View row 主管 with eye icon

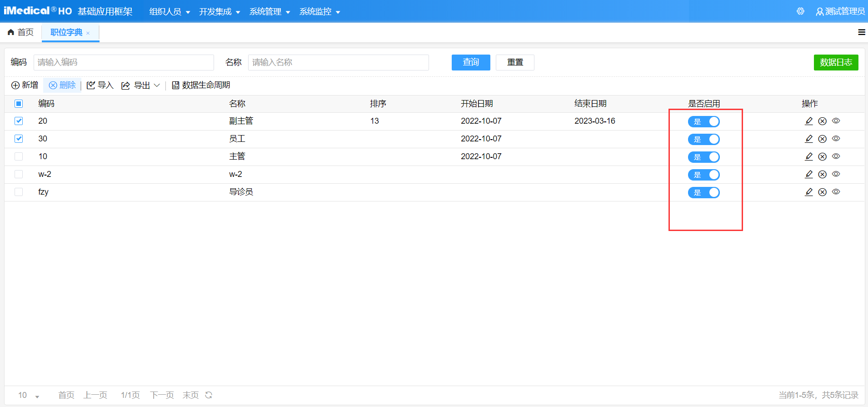click(836, 156)
